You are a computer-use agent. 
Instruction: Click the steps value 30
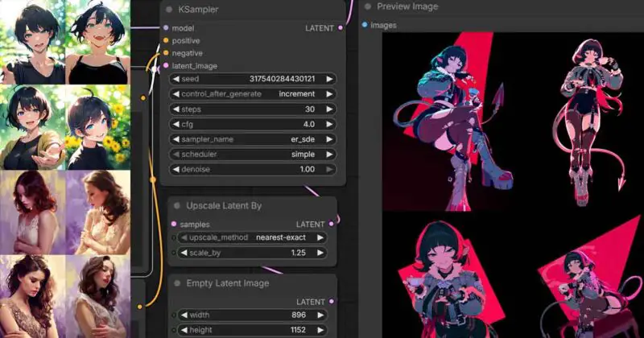point(310,109)
